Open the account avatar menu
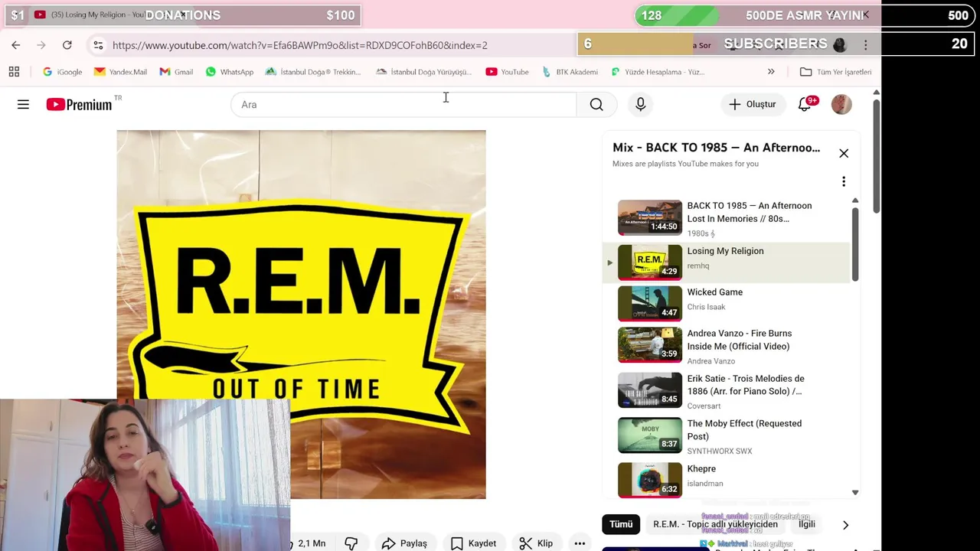 (841, 104)
